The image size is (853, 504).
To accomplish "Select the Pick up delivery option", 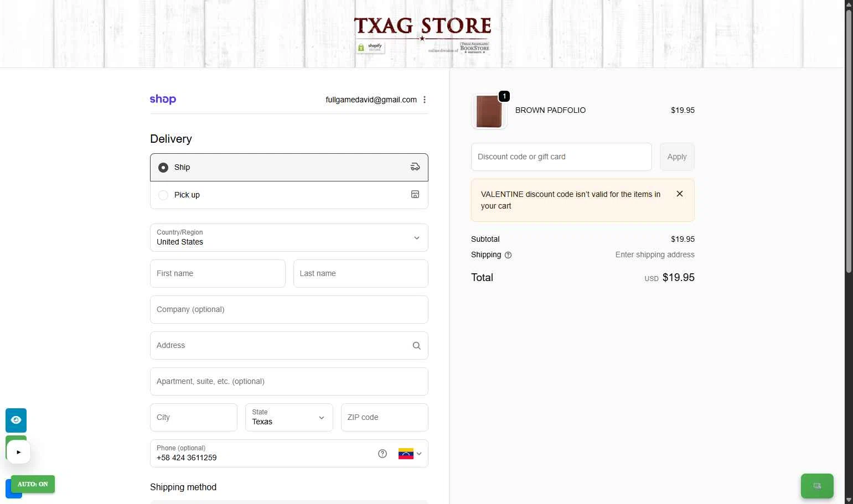I will tap(289, 195).
